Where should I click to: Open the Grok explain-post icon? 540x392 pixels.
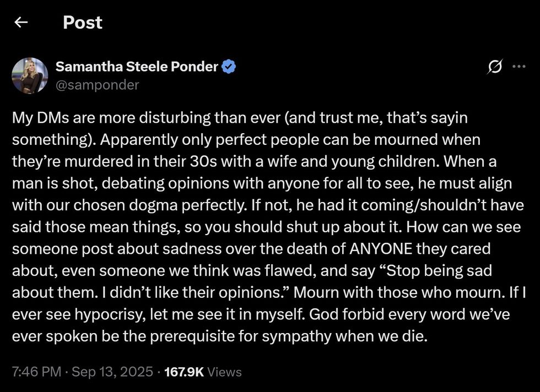(495, 67)
